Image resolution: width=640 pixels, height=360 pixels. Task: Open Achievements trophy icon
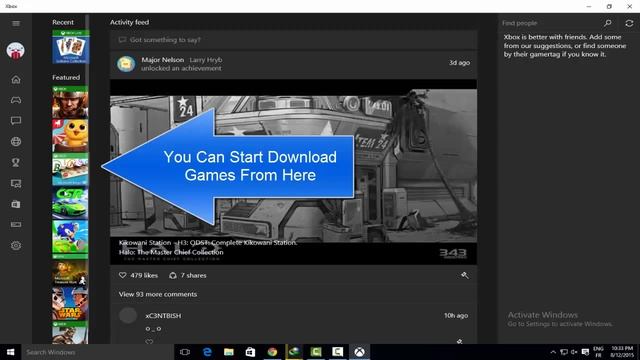pyautogui.click(x=16, y=162)
